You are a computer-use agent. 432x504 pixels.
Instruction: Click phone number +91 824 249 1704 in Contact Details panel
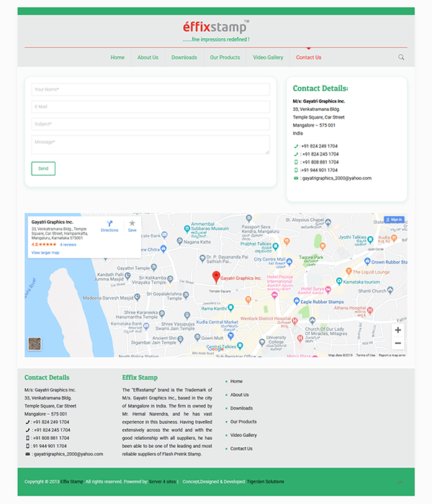point(320,146)
